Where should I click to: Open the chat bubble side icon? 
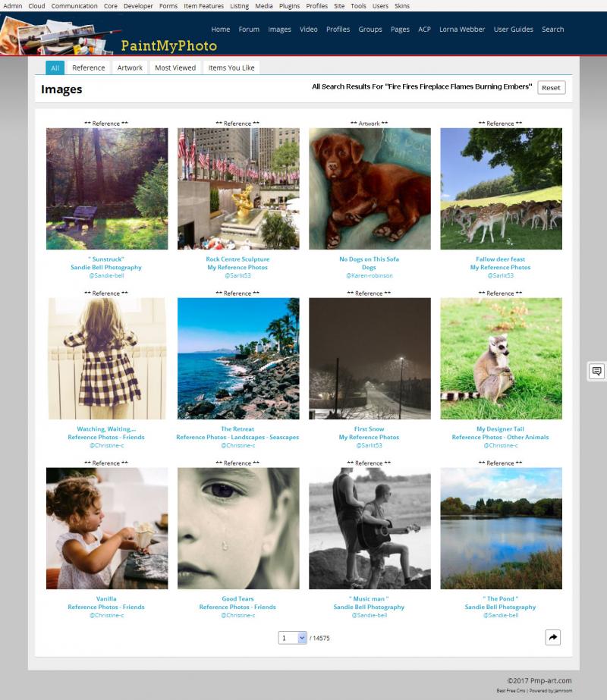click(x=596, y=371)
